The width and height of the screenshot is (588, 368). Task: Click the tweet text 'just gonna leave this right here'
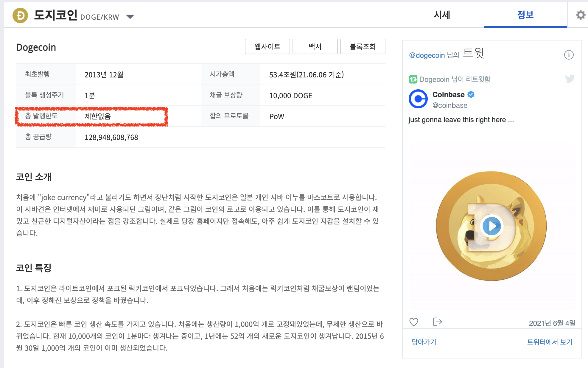pos(461,120)
